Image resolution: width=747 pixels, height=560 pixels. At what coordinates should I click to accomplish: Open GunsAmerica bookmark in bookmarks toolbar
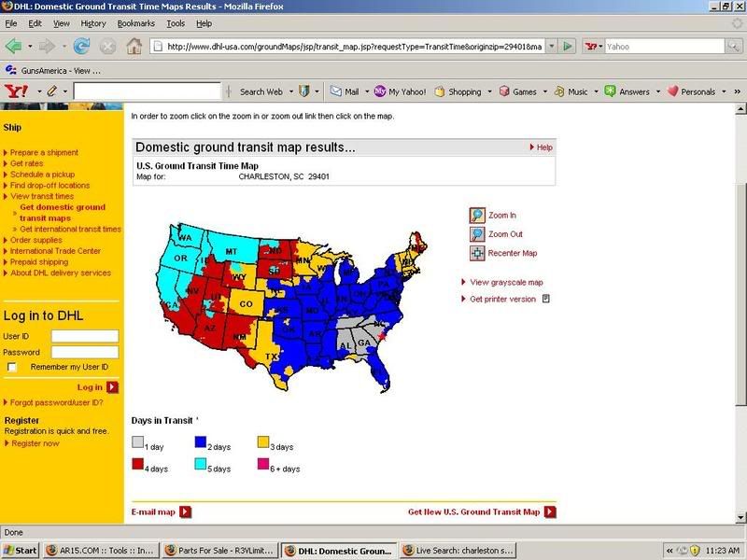[53, 71]
